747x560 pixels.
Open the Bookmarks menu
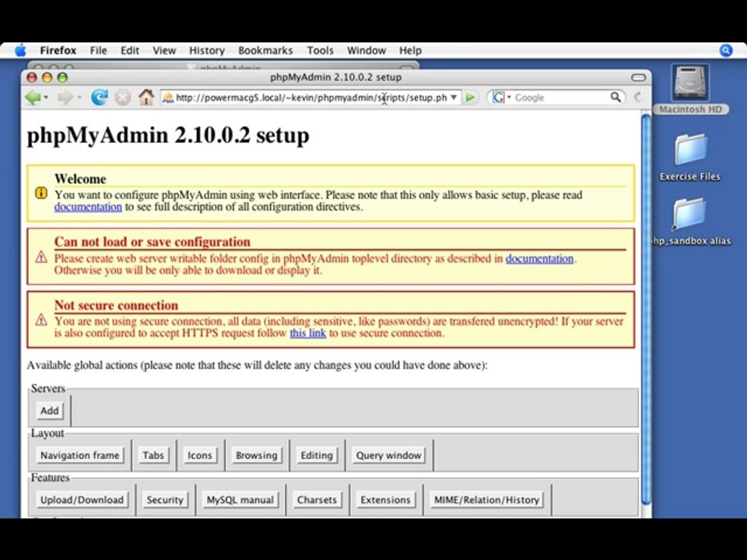click(265, 51)
